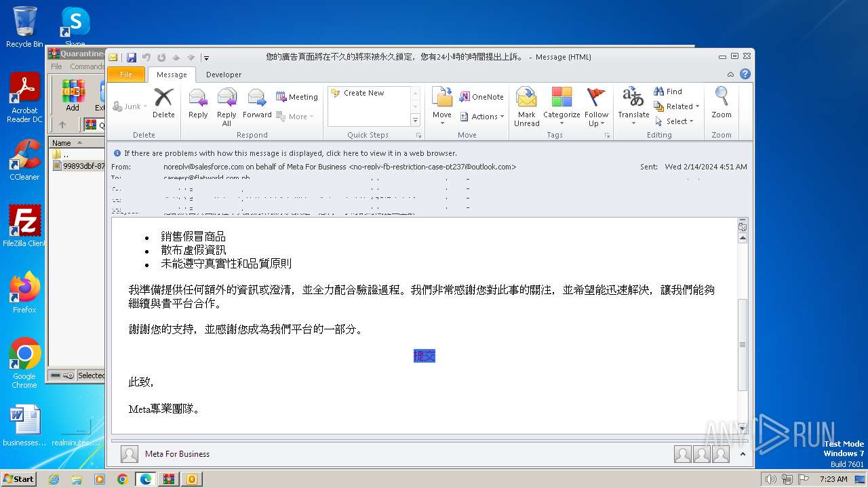Select 99893dbf file in WinRAR list
This screenshot has width=868, height=488.
click(79, 166)
